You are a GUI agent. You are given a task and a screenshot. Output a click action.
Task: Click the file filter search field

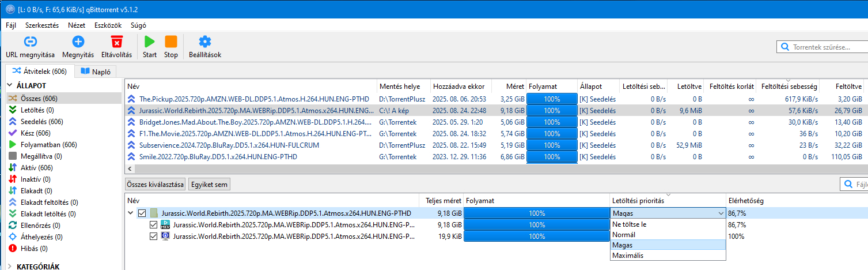(x=854, y=185)
